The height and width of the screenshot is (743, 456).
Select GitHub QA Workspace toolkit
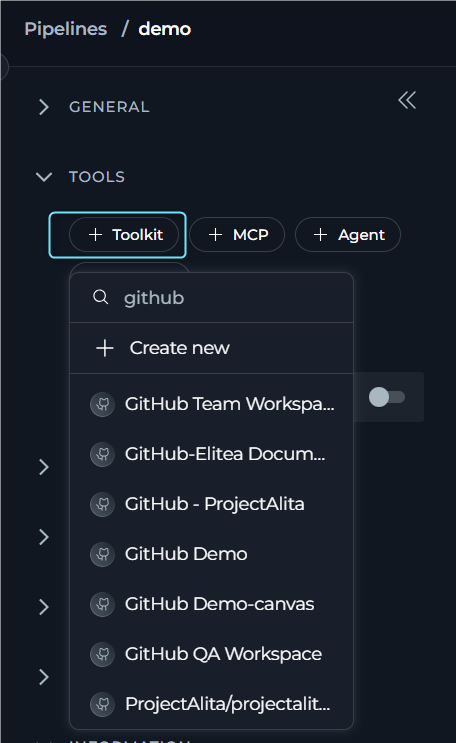pyautogui.click(x=211, y=654)
